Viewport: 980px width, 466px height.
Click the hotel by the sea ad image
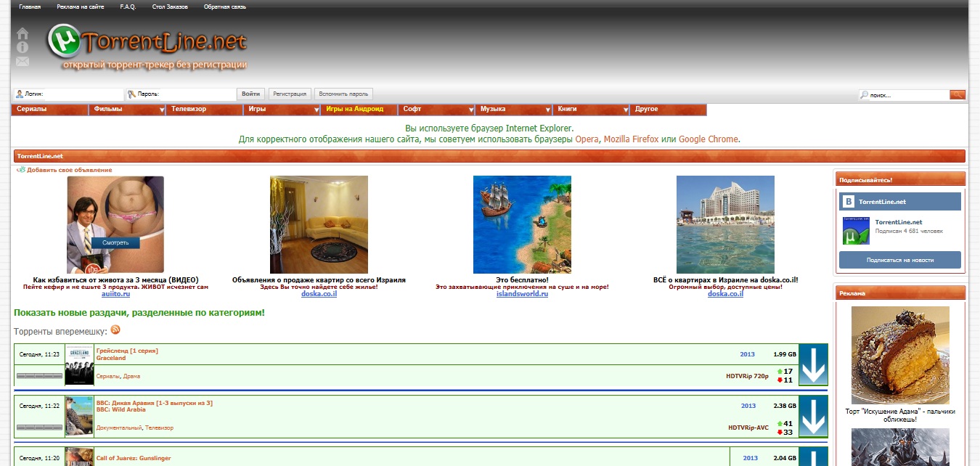point(725,224)
